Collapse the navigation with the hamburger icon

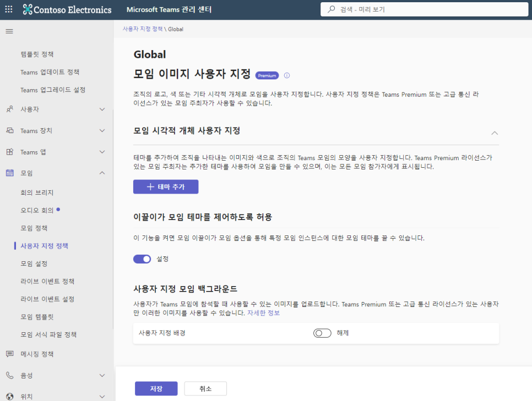point(9,31)
